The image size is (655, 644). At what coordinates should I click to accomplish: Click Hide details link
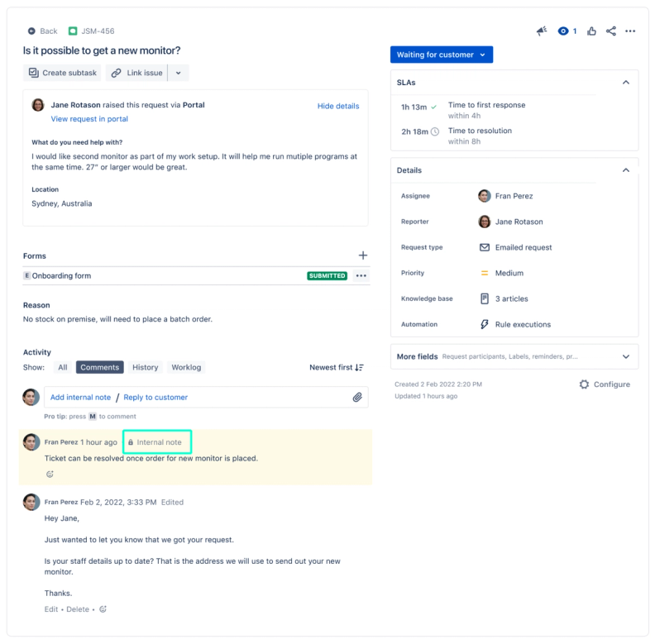(338, 106)
